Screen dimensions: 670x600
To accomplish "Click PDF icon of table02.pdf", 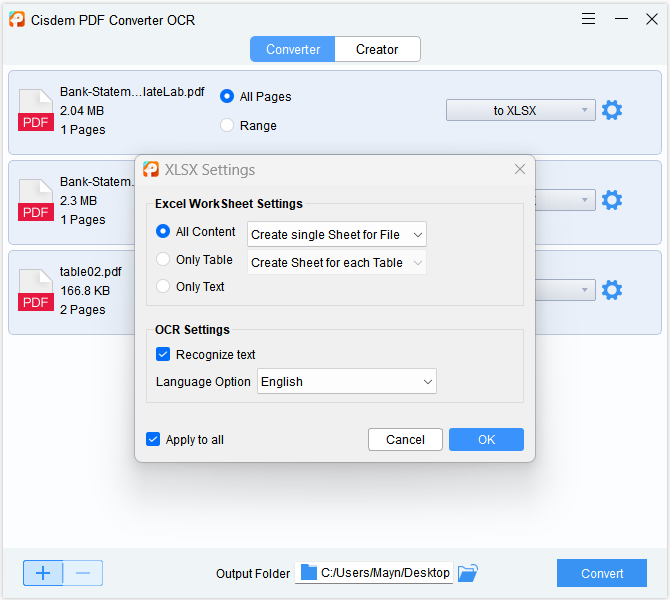I will (x=36, y=290).
